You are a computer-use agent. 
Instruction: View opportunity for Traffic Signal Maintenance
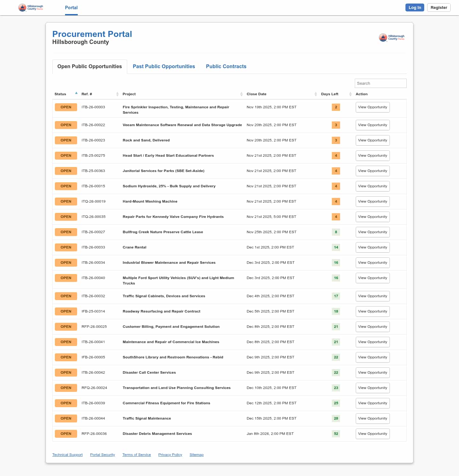[372, 418]
